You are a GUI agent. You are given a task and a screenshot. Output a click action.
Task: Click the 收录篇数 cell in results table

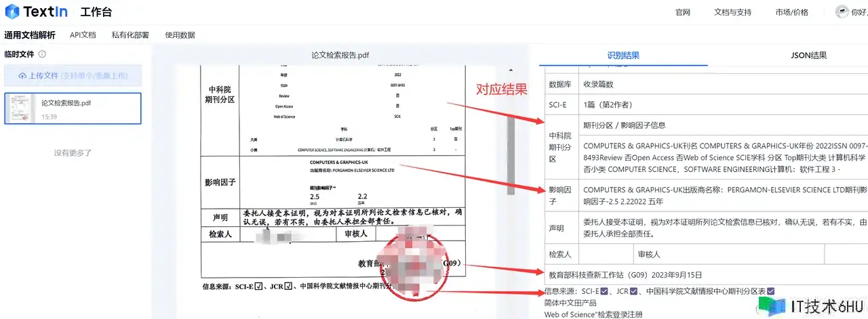(x=598, y=85)
